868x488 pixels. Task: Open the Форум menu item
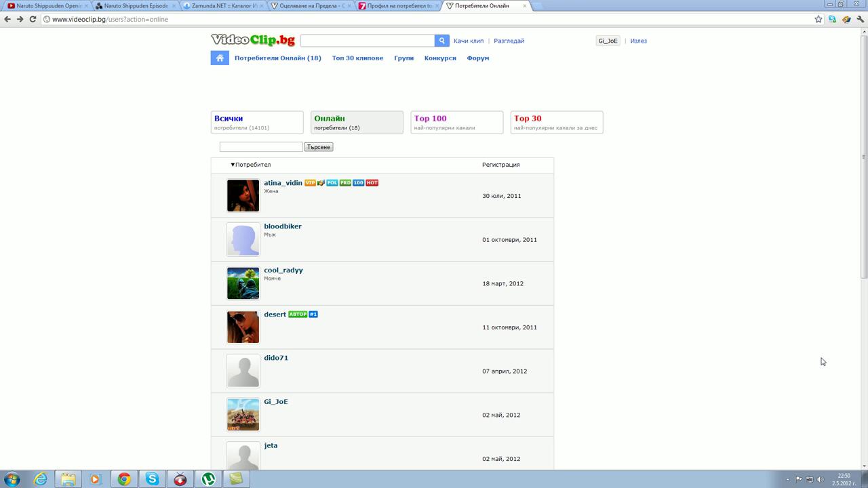coord(477,58)
